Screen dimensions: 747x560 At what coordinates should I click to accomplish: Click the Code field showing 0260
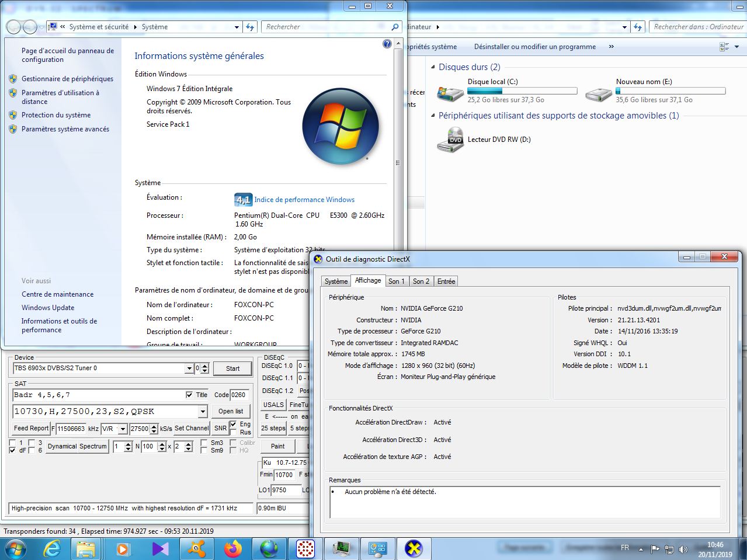pos(239,395)
